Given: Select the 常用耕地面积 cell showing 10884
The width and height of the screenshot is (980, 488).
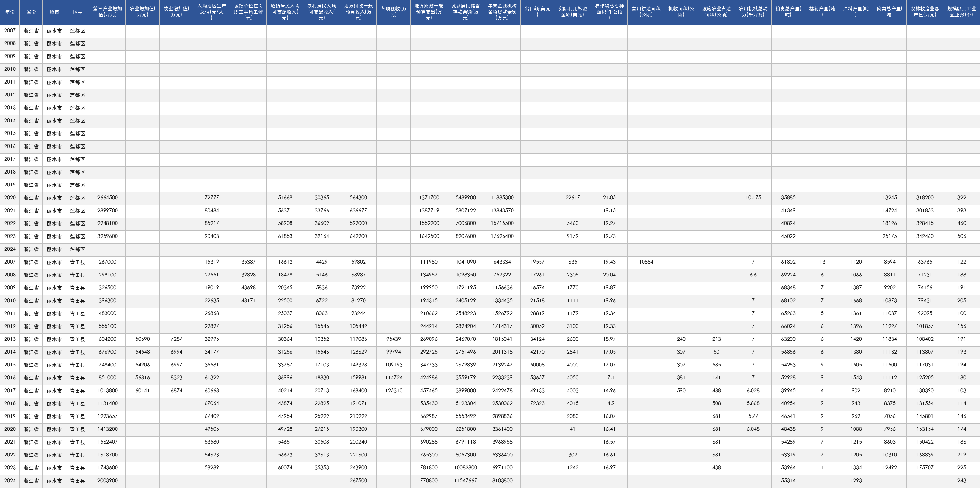Looking at the screenshot, I should pyautogui.click(x=646, y=262).
